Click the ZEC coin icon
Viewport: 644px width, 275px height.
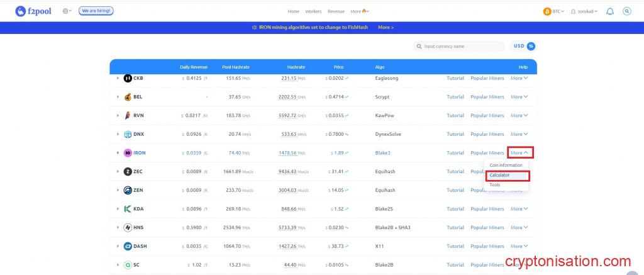pyautogui.click(x=128, y=171)
